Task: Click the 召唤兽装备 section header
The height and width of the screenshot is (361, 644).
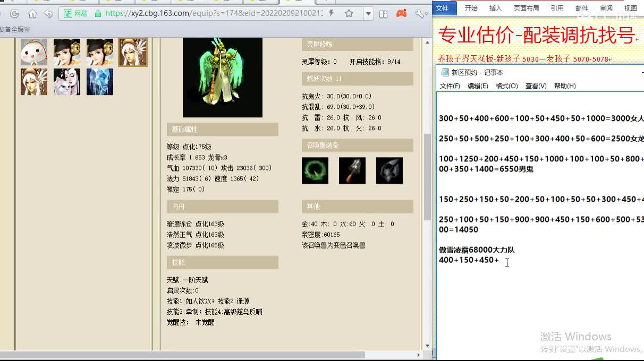Action: point(358,145)
